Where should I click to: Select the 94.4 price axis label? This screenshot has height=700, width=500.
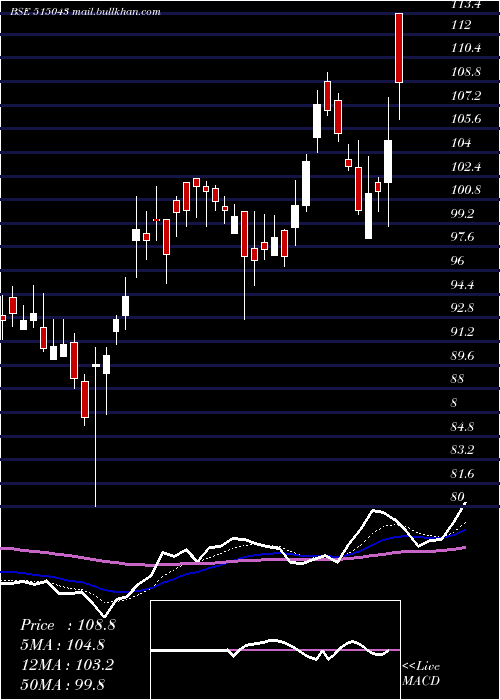click(x=463, y=284)
